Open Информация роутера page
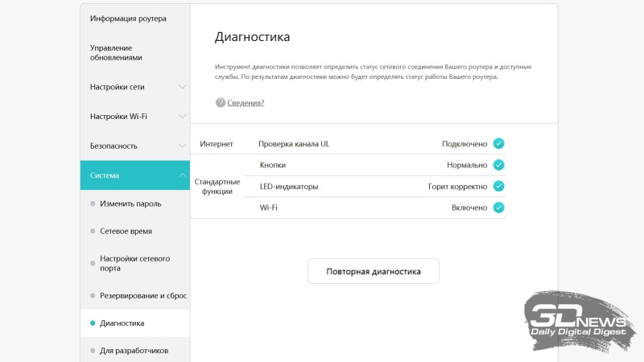The width and height of the screenshot is (644, 362). [x=128, y=19]
